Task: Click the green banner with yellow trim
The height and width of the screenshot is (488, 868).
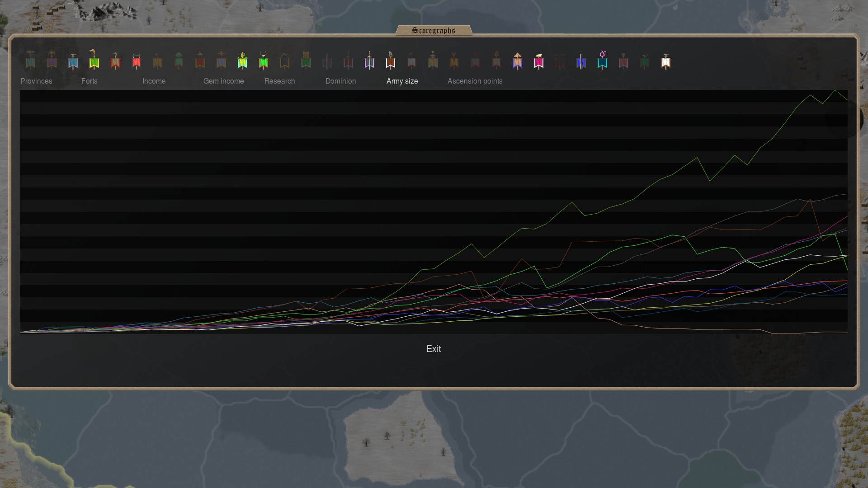Action: [94, 60]
